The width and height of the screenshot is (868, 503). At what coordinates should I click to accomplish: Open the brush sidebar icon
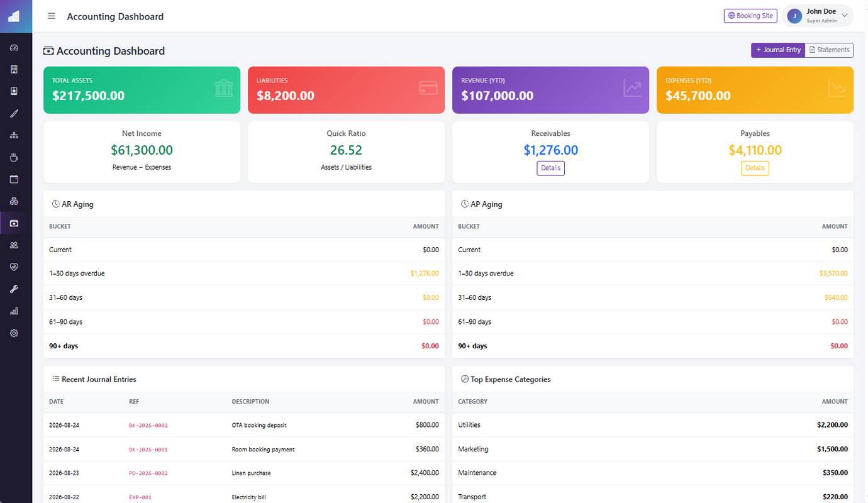point(14,113)
